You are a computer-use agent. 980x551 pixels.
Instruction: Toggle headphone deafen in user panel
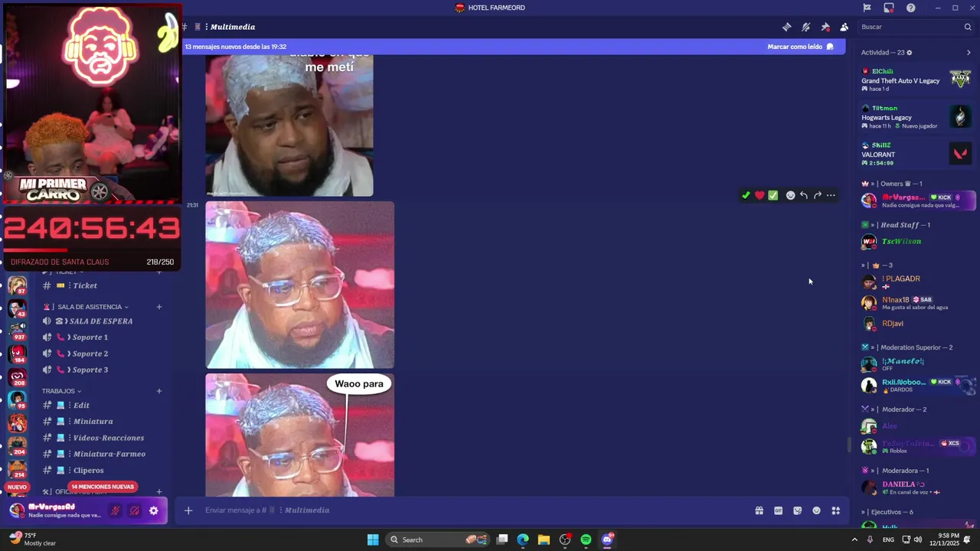[134, 510]
